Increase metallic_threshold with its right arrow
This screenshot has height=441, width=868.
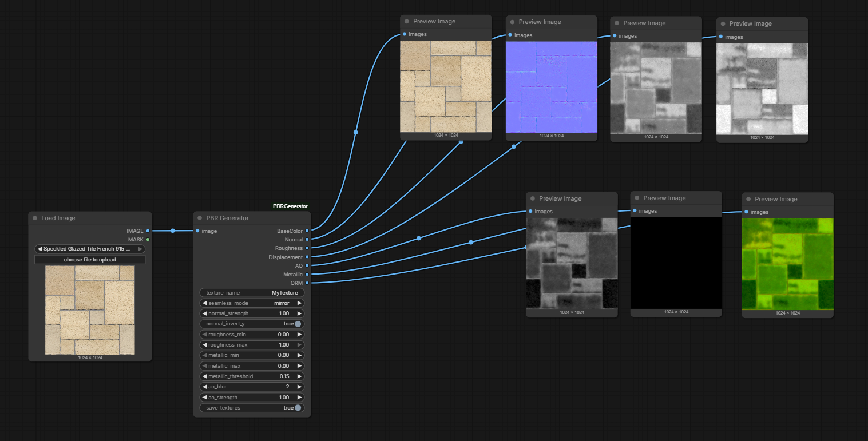click(x=299, y=376)
